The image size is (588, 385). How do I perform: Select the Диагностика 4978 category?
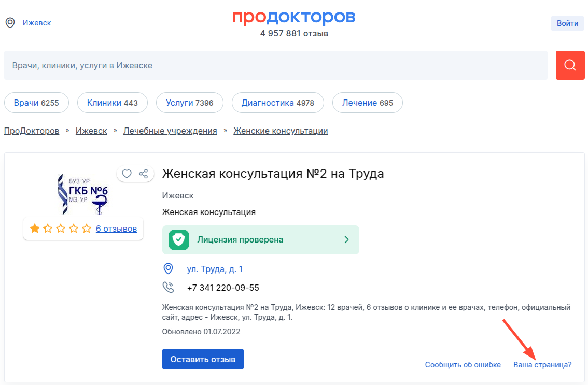[x=278, y=103]
